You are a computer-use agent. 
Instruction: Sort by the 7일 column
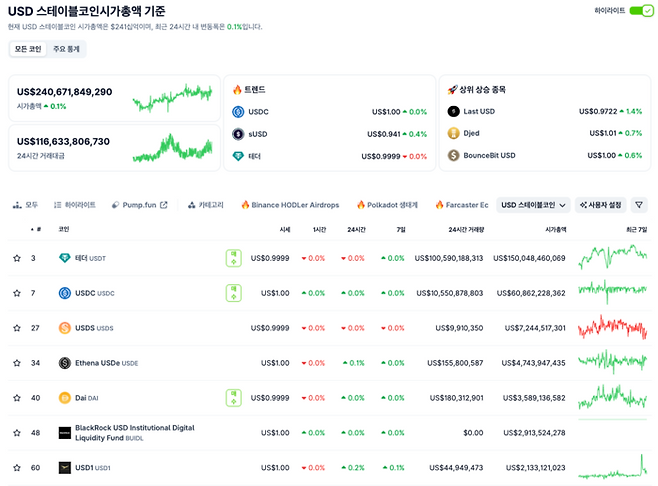pyautogui.click(x=401, y=229)
